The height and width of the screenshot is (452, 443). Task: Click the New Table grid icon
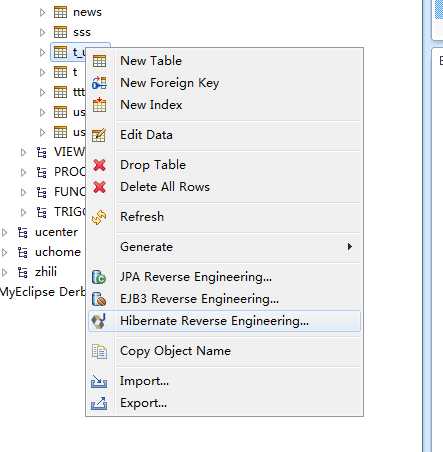pos(99,61)
